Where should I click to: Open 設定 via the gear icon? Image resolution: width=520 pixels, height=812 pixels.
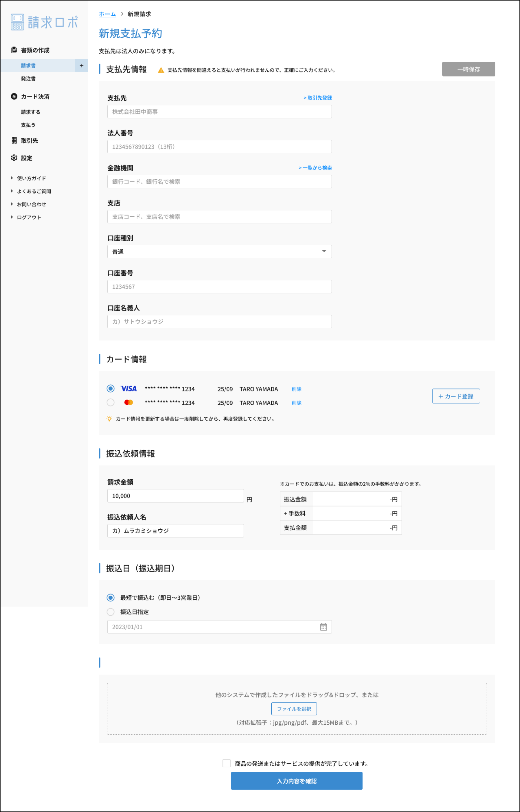[x=14, y=158]
